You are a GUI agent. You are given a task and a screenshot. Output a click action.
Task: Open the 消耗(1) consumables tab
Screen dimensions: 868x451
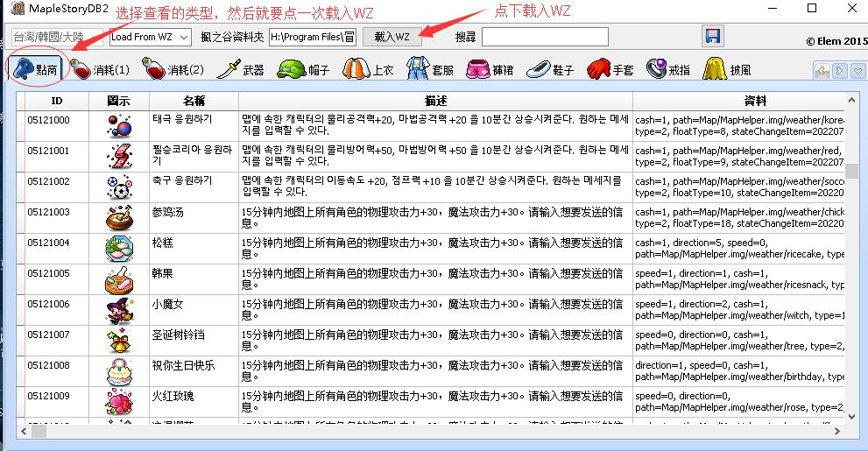[99, 70]
